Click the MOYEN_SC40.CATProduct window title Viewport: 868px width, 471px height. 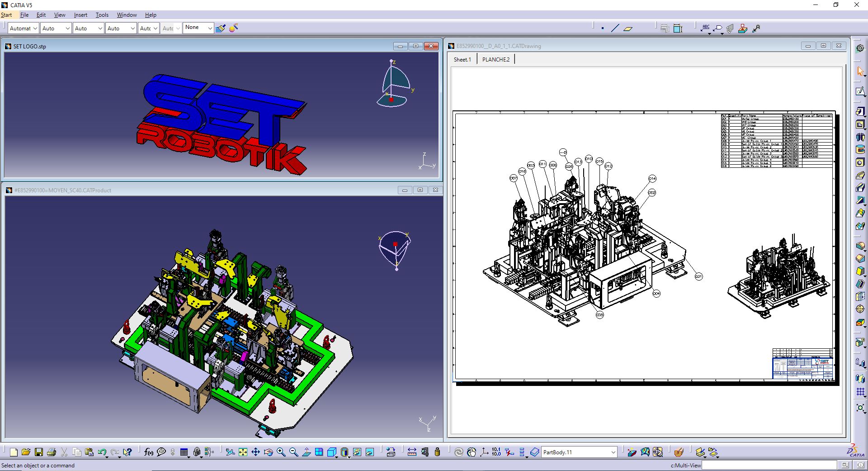coord(63,190)
